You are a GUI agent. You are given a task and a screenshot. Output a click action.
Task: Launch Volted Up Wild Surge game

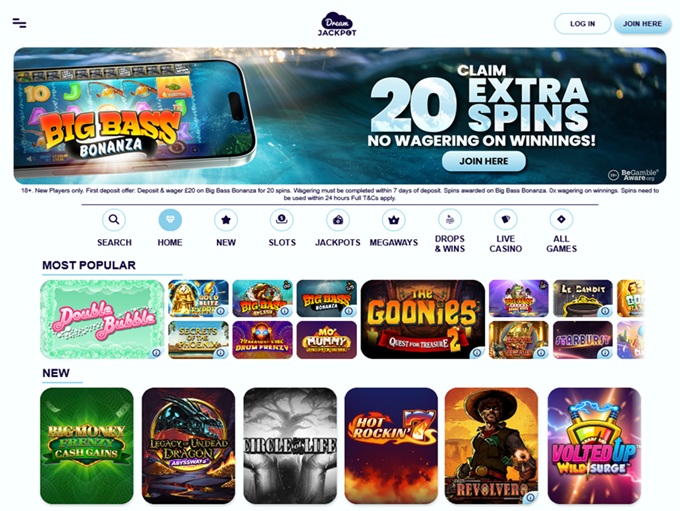coord(594,445)
